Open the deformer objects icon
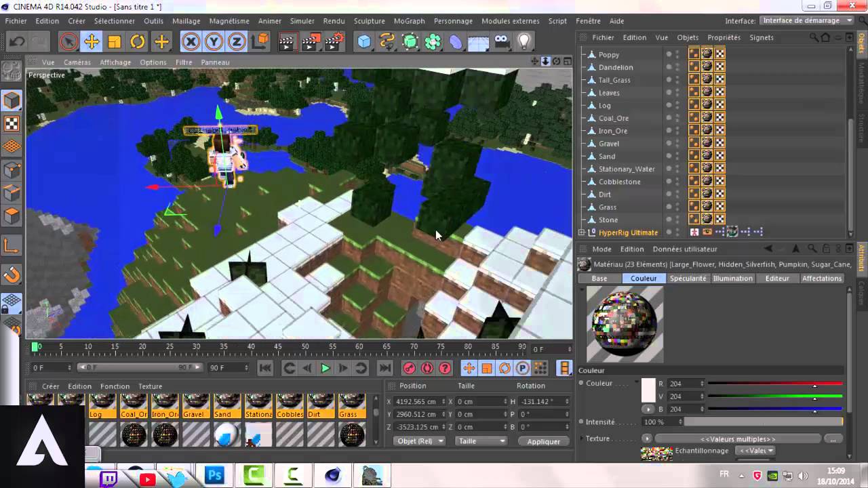Screen dimensions: 868x488 point(456,42)
